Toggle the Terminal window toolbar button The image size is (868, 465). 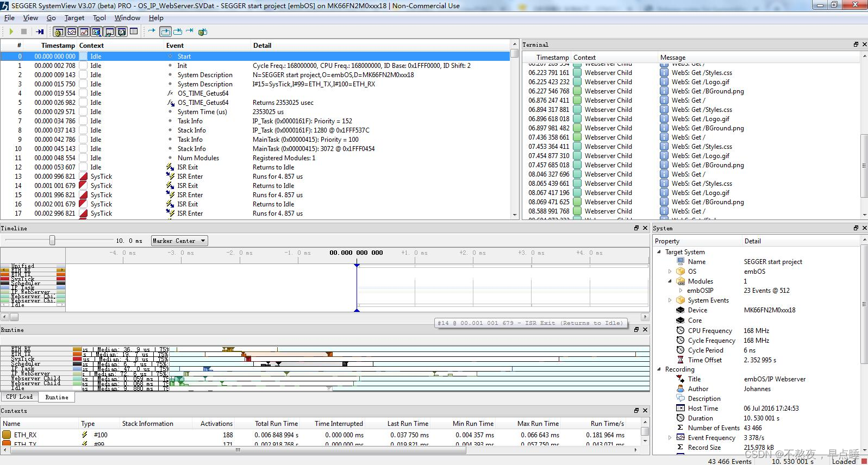click(x=109, y=32)
